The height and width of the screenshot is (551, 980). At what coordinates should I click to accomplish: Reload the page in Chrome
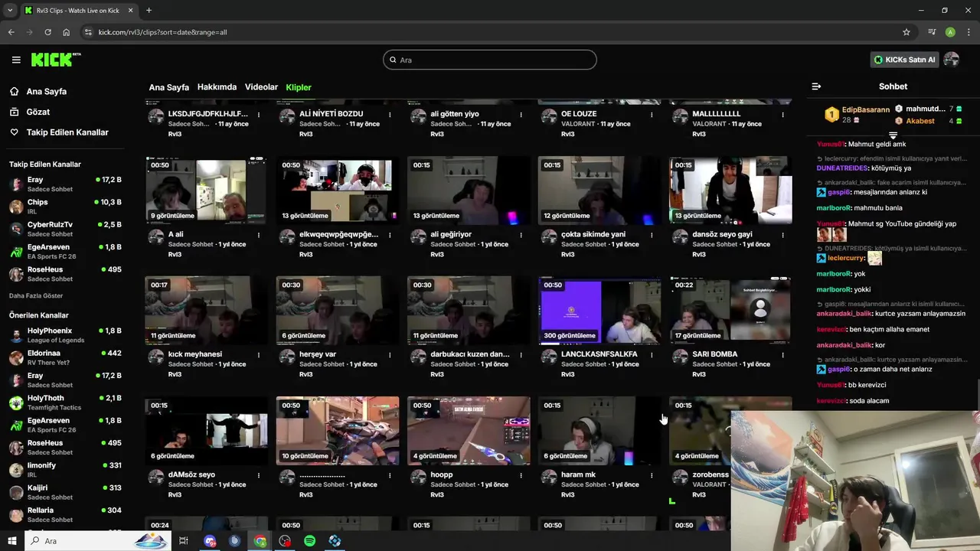pyautogui.click(x=47, y=32)
